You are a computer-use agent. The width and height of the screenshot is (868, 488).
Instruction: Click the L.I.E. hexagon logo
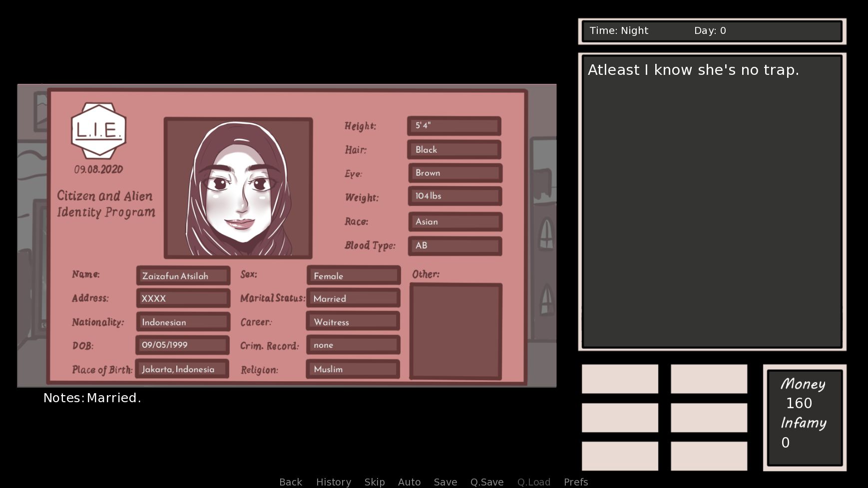[98, 130]
